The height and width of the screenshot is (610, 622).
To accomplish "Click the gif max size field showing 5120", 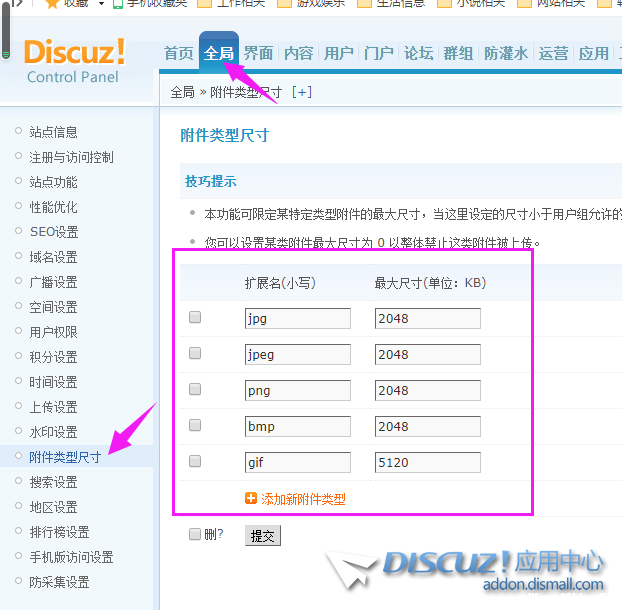I will 427,462.
